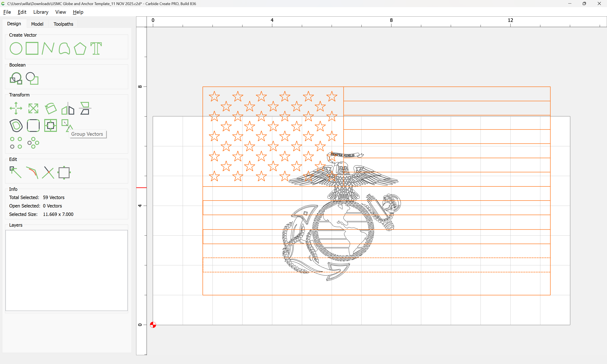Click the Mirror transform icon
Screen dimensions: 607x364
(68, 108)
